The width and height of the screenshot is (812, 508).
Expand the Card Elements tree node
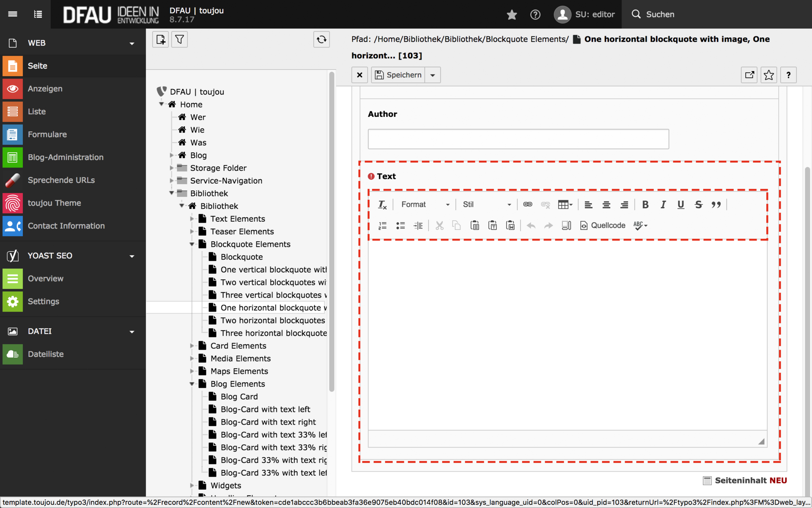(192, 346)
